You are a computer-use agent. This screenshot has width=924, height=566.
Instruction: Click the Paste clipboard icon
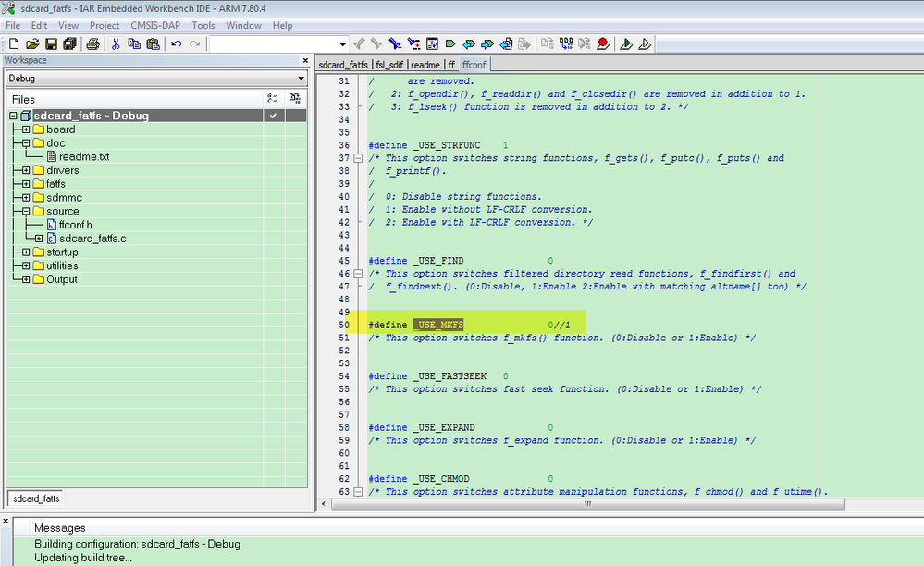pos(154,44)
